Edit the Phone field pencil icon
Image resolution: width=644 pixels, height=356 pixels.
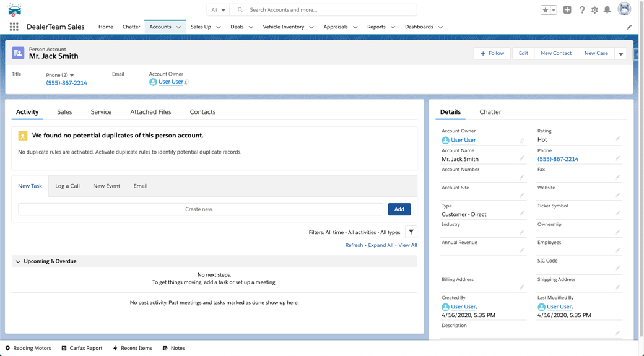(617, 158)
